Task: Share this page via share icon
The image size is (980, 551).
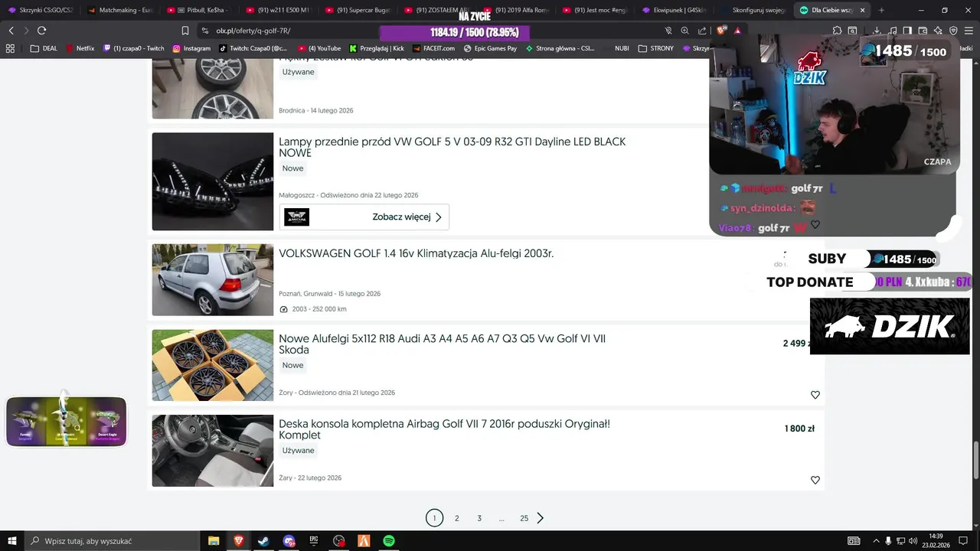Action: coord(702,31)
